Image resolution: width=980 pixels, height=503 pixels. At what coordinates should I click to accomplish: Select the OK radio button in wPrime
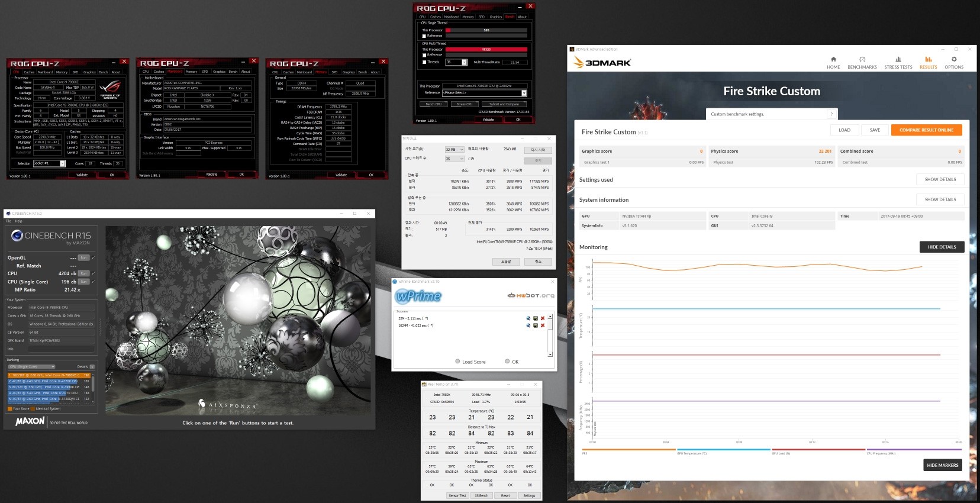(507, 362)
